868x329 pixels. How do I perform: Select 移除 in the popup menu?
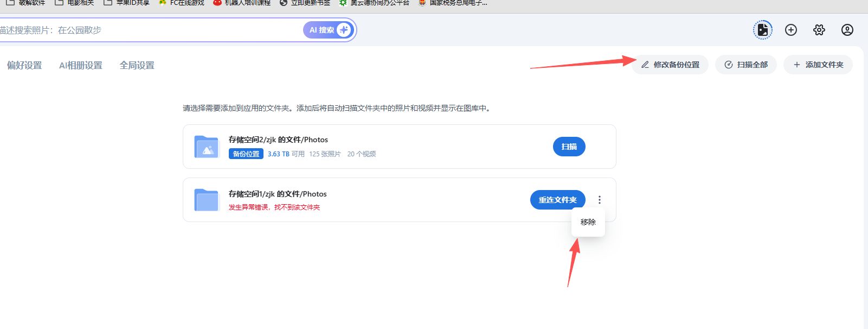pos(588,222)
